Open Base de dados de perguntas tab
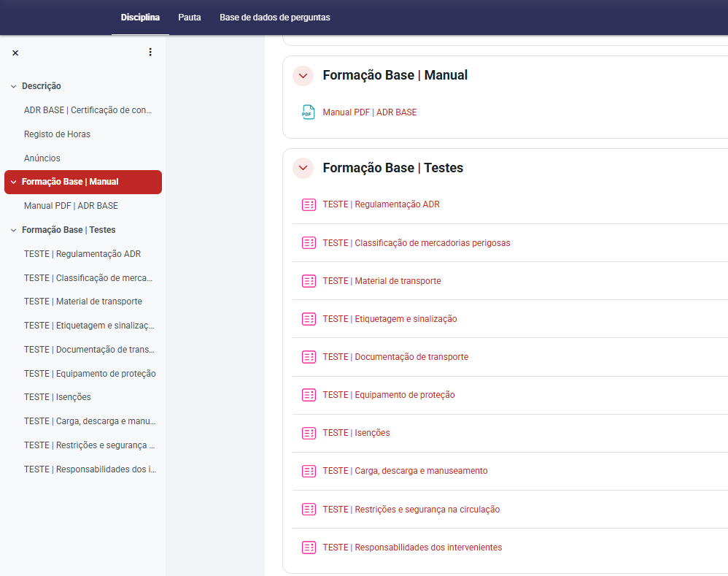 pyautogui.click(x=275, y=18)
